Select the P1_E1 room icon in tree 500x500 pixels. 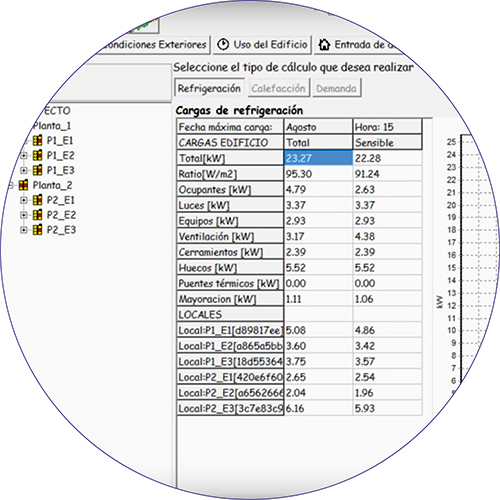click(38, 141)
